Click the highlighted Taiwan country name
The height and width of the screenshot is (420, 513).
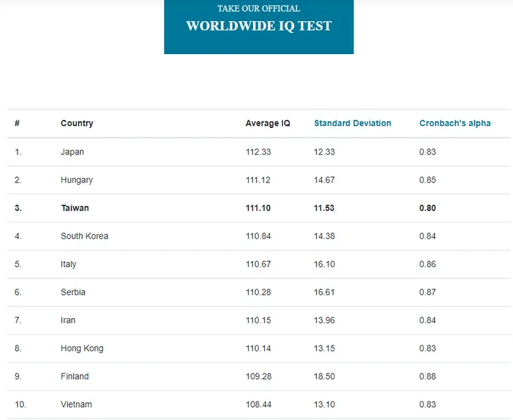point(75,208)
